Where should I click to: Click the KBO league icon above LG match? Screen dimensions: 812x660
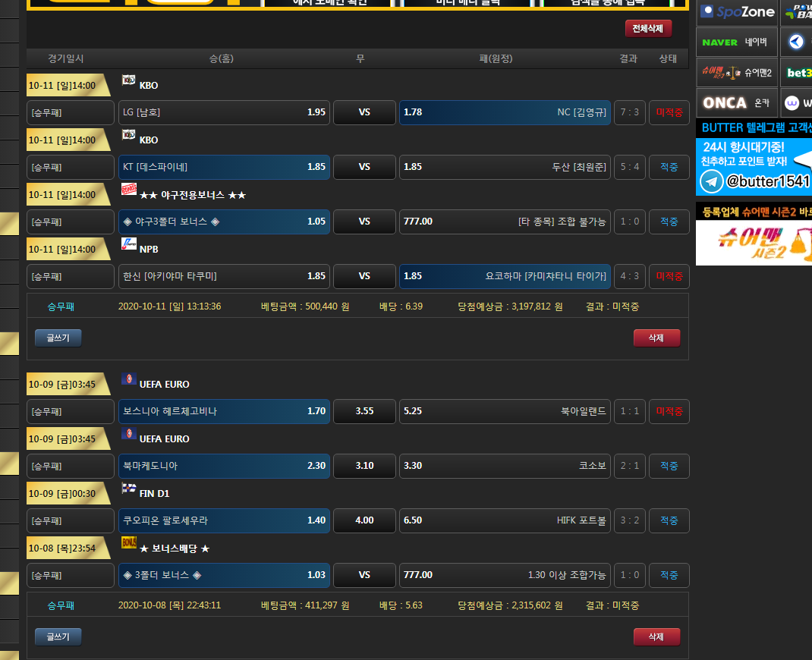click(128, 80)
